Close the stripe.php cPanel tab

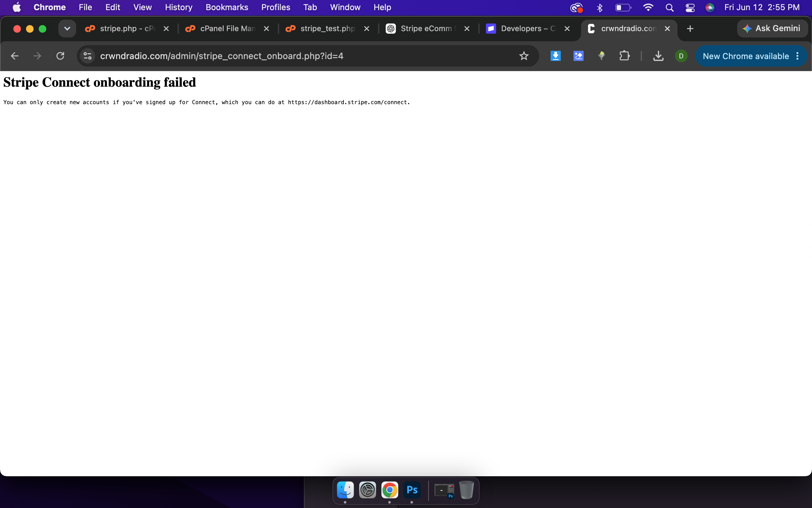click(166, 29)
